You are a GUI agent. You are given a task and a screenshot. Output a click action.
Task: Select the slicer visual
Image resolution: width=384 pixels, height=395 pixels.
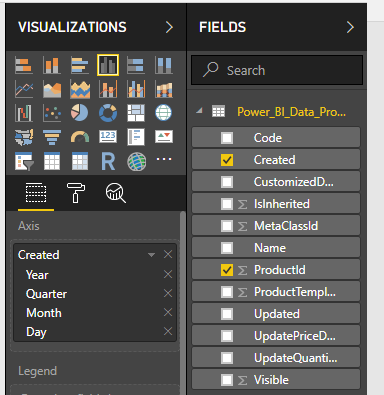24,161
